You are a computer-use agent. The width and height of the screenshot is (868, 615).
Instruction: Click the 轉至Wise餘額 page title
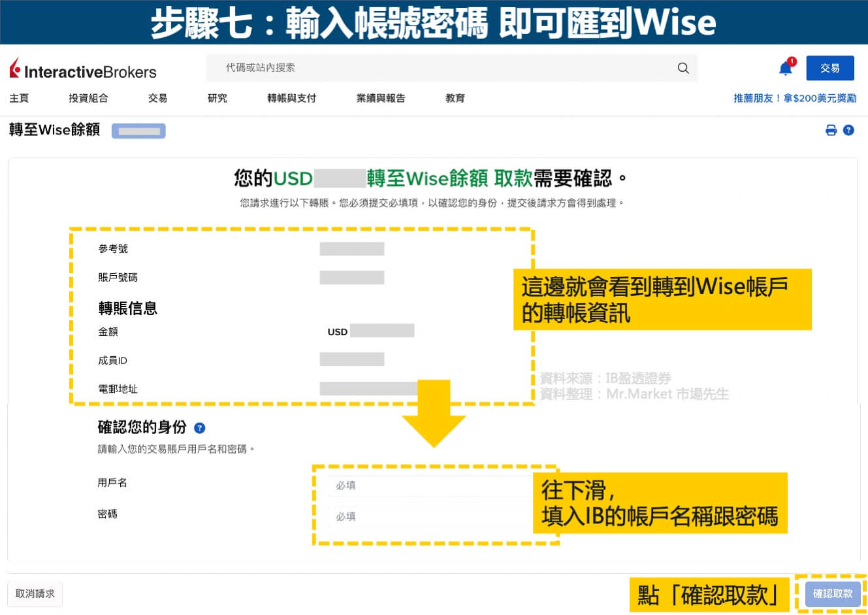54,129
